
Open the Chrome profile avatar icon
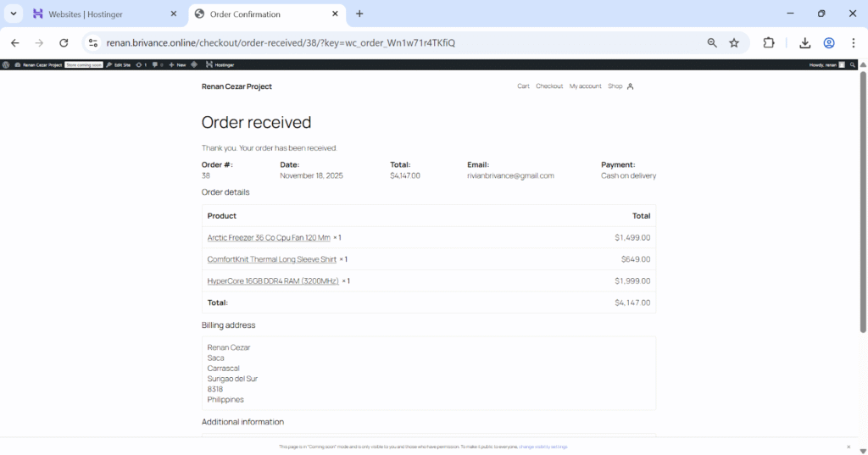coord(829,43)
